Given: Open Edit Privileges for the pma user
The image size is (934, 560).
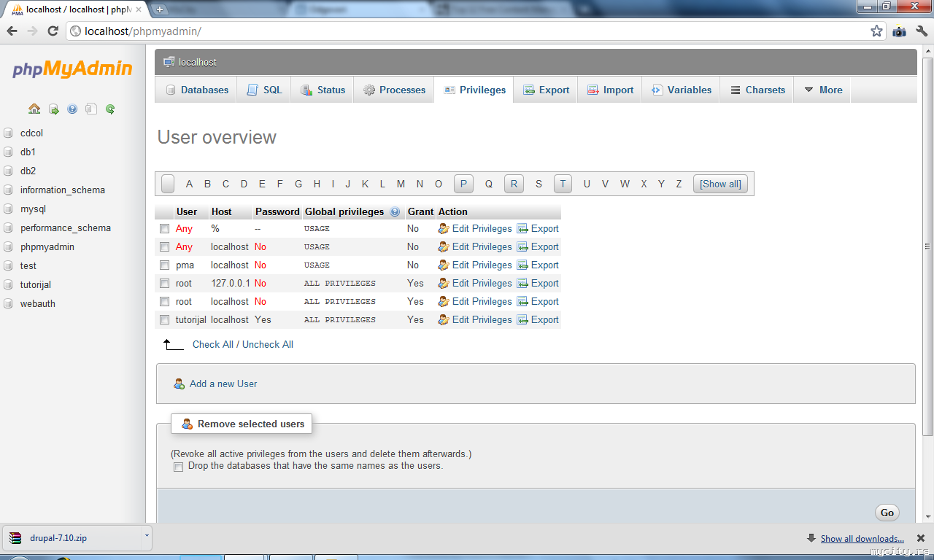Looking at the screenshot, I should point(475,265).
